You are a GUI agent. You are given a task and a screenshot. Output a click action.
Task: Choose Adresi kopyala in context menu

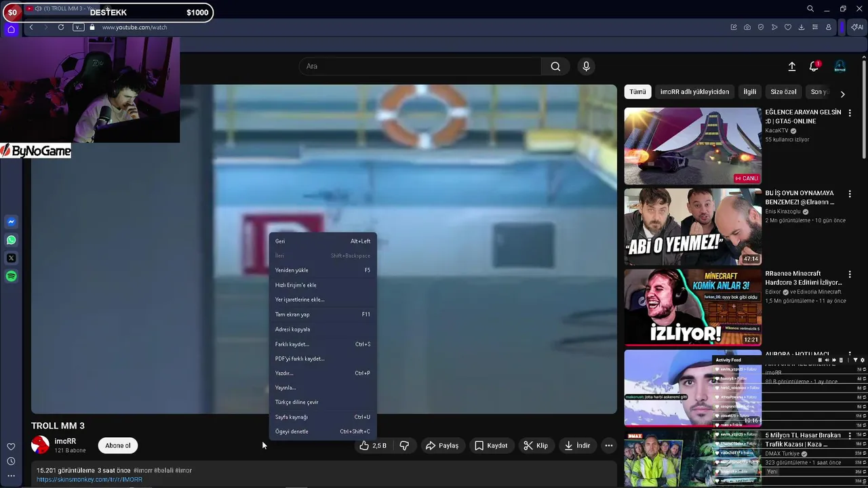tap(323, 329)
